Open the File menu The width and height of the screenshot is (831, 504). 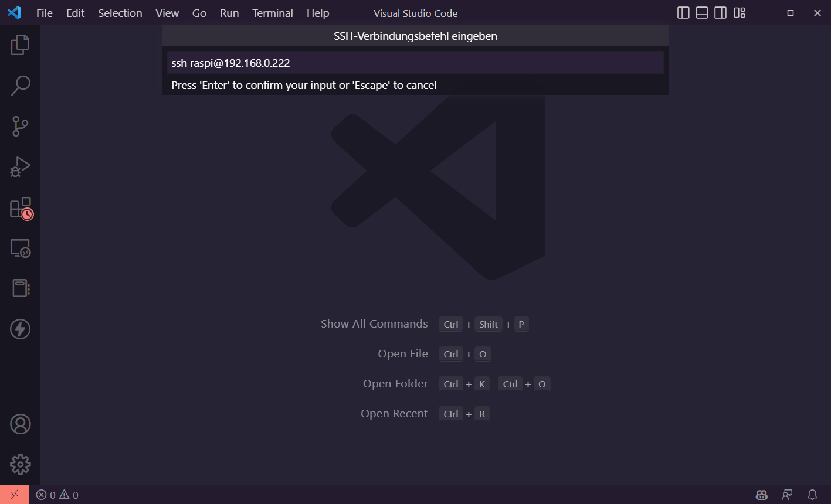(x=45, y=13)
